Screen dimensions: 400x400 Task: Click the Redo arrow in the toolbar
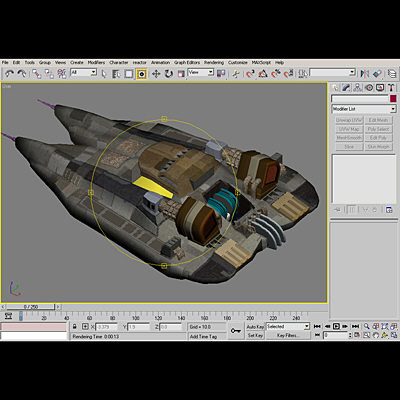point(22,73)
